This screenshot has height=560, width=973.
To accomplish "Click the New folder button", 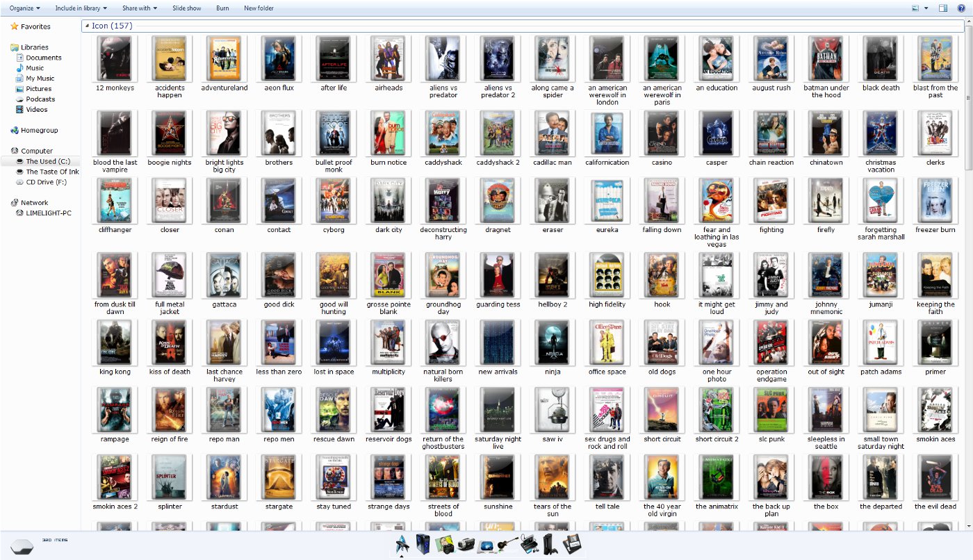I will pyautogui.click(x=259, y=8).
